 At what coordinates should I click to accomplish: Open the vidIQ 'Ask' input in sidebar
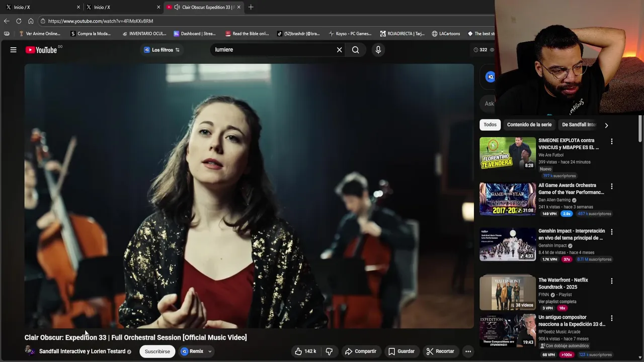point(489,104)
